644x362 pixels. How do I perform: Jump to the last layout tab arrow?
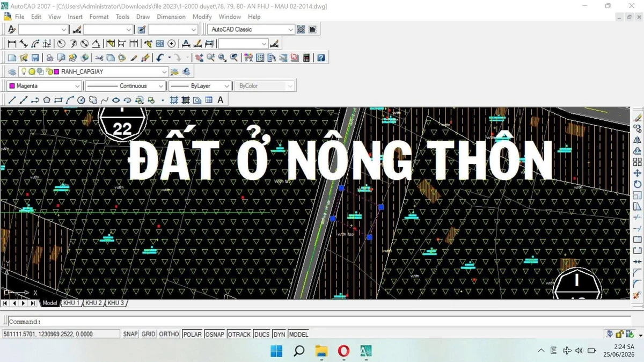[33, 303]
